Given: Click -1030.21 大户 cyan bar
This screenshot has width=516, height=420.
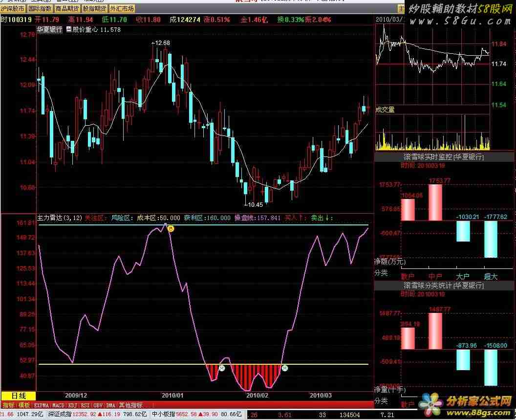Looking at the screenshot, I should click(463, 231).
